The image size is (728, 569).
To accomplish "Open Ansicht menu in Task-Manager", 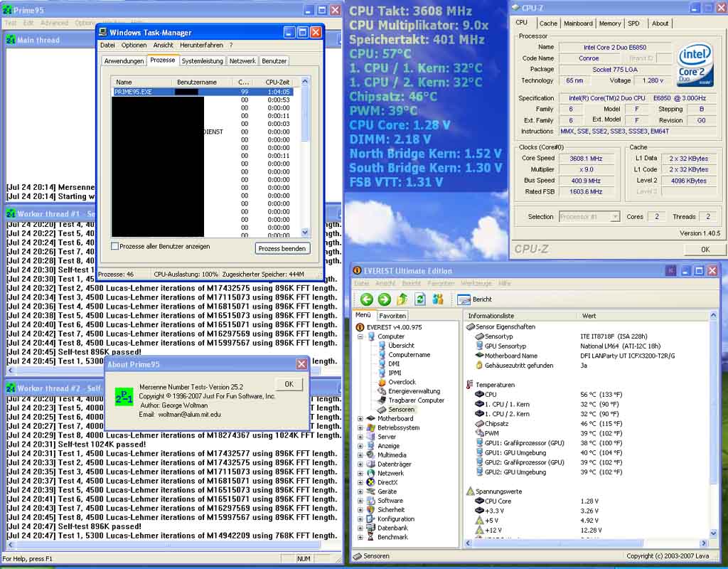I will click(163, 46).
